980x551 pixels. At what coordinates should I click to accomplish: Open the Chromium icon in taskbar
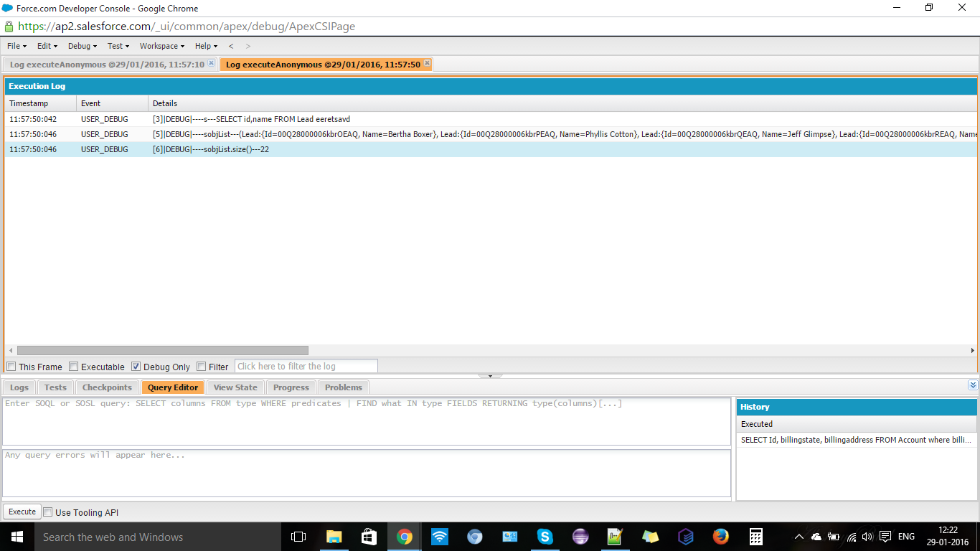474,537
